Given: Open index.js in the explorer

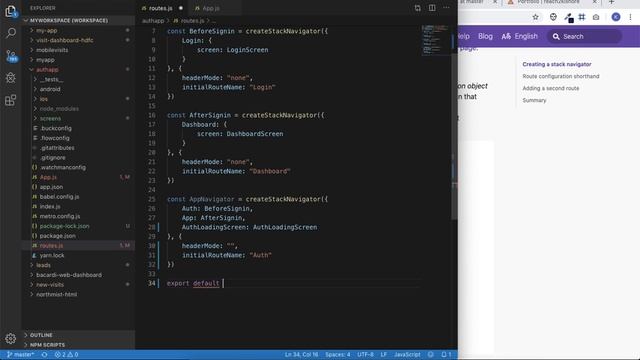Looking at the screenshot, I should point(50,207).
